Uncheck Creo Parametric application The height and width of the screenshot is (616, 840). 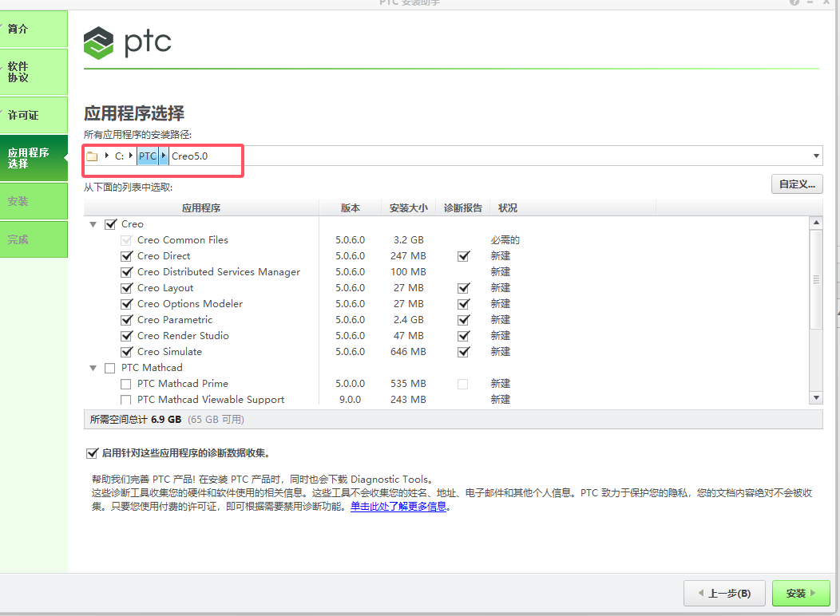pyautogui.click(x=126, y=320)
